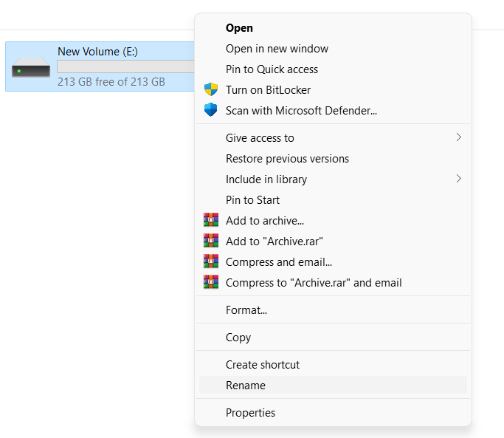504x438 pixels.
Task: Pin drive to Quick access
Action: (x=272, y=69)
